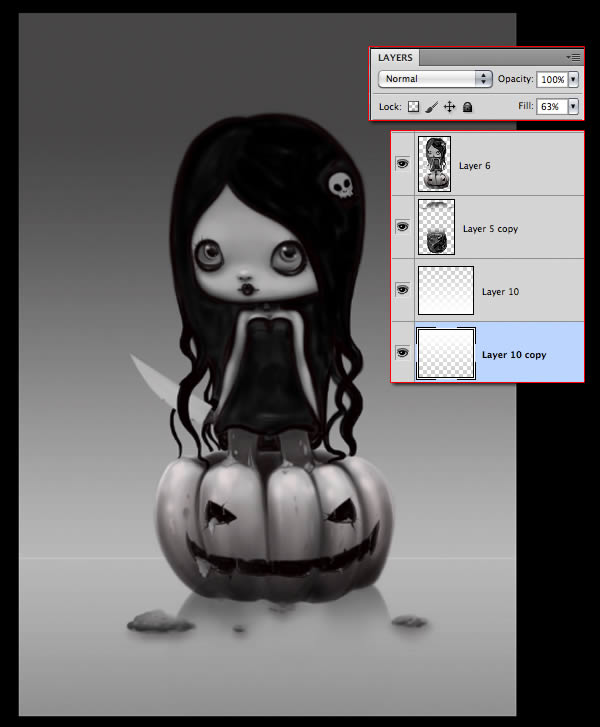Screen dimensions: 600x727
Task: Click the Lock label
Action: tap(390, 107)
